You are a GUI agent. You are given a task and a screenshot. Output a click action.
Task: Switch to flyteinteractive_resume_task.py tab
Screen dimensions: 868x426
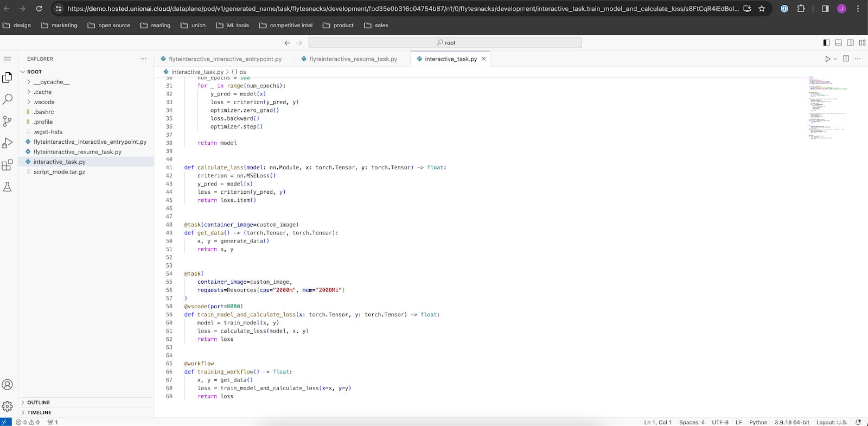pos(353,59)
